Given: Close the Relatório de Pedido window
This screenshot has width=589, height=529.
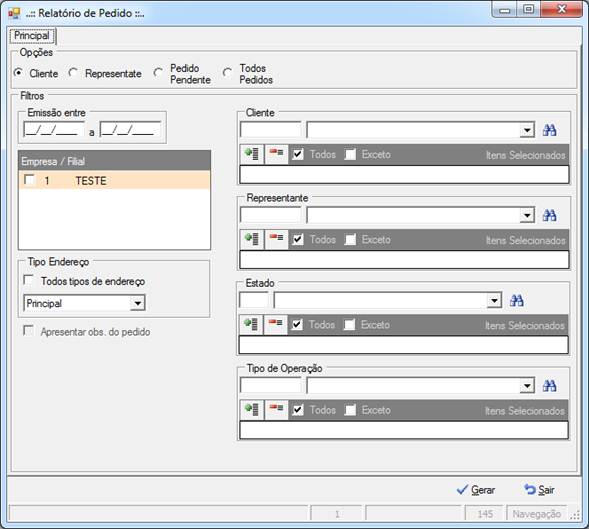Looking at the screenshot, I should click(562, 9).
